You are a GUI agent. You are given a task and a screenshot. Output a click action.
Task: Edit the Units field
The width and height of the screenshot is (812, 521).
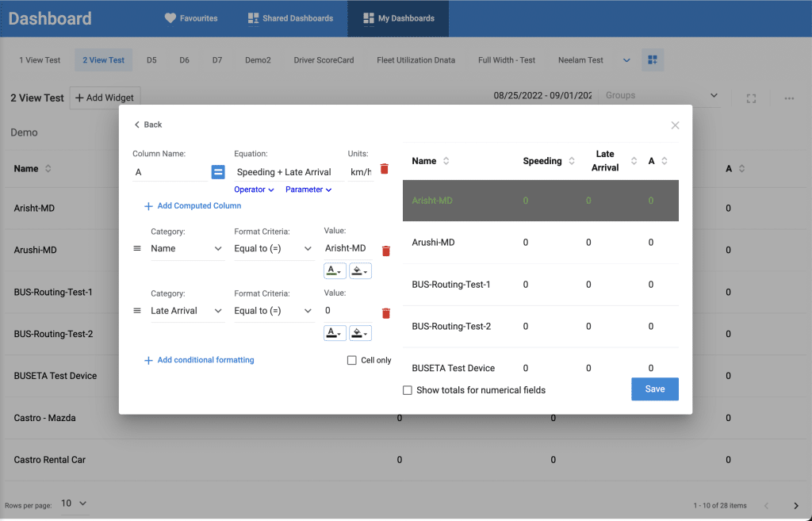[x=361, y=172]
